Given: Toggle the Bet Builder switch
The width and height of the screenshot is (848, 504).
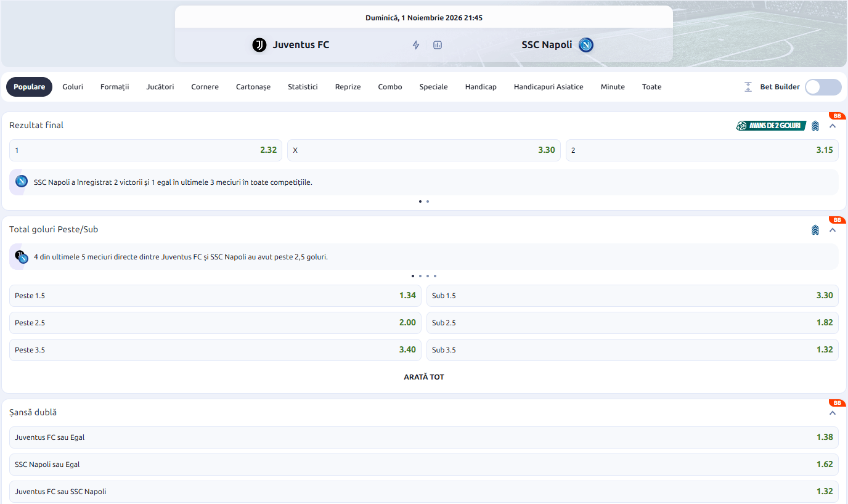Looking at the screenshot, I should coord(823,87).
